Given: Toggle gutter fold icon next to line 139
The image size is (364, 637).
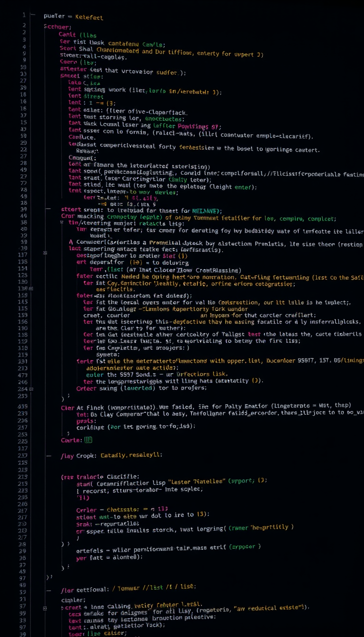Looking at the screenshot, I should 31,288.
